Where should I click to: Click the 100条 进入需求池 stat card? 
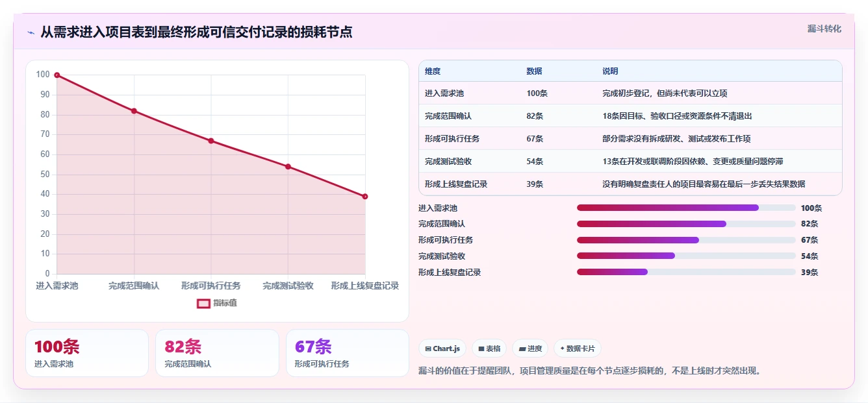(x=87, y=353)
